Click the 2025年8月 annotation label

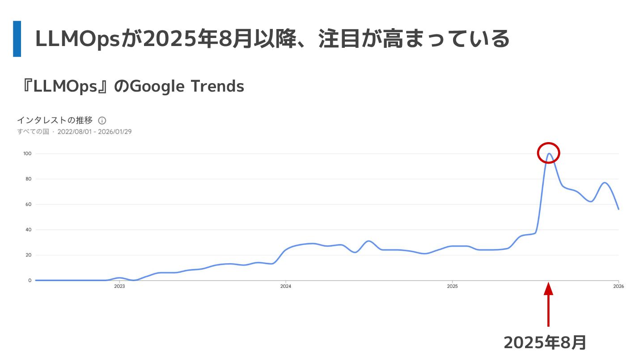coord(545,343)
